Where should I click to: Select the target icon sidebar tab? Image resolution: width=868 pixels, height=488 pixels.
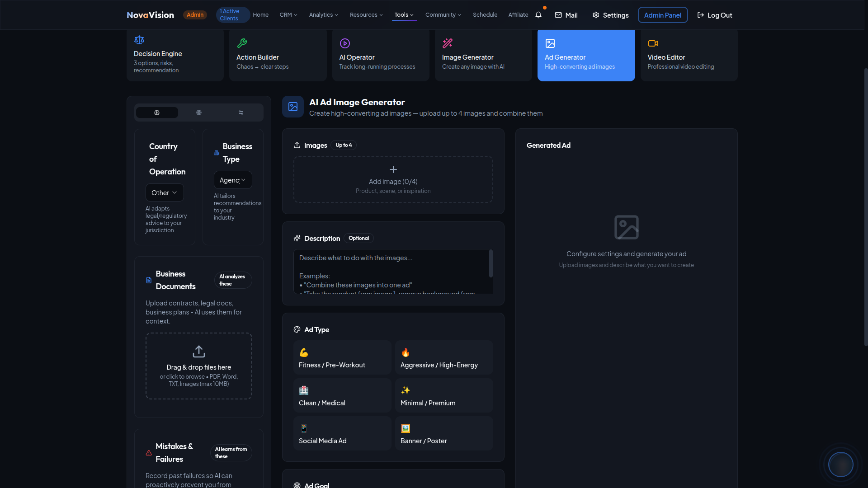199,113
